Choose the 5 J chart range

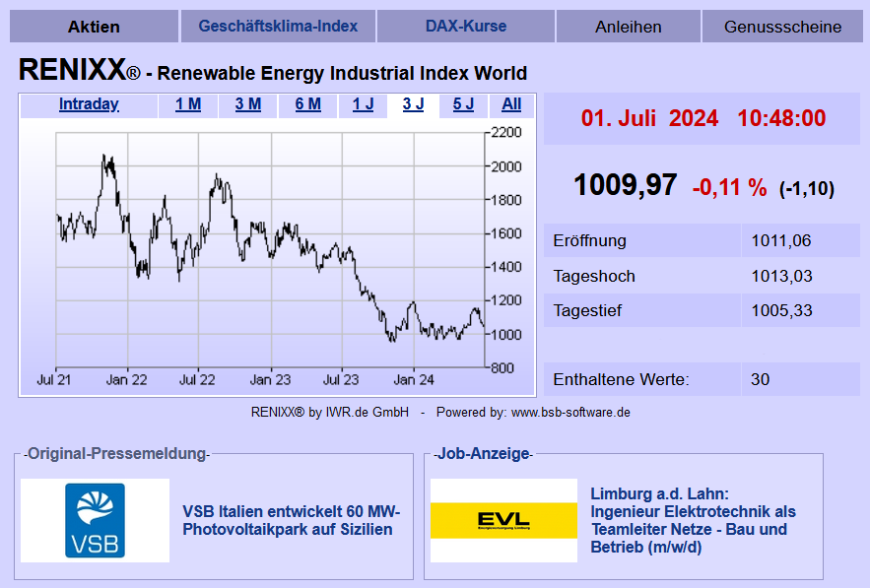pos(463,104)
